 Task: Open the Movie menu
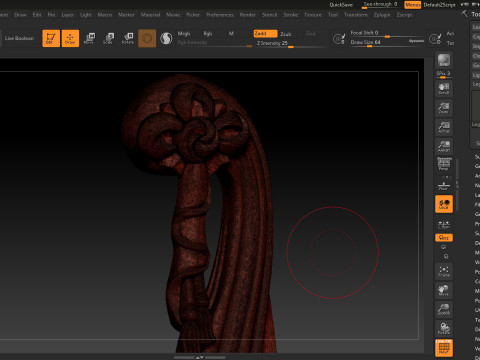click(x=173, y=15)
